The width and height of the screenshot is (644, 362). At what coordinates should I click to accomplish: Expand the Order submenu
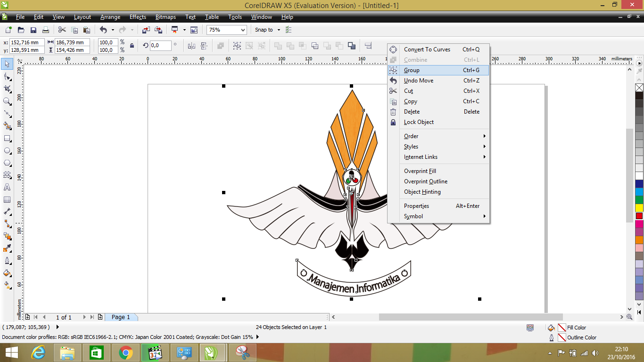[x=438, y=136]
